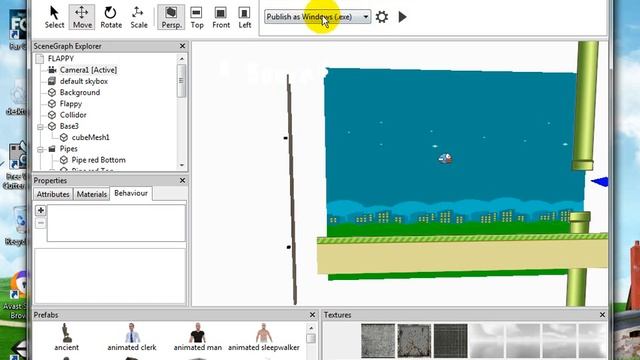Screen dimensions: 640x360
Task: Close the SceneGraph Explorer panel
Action: pos(182,46)
